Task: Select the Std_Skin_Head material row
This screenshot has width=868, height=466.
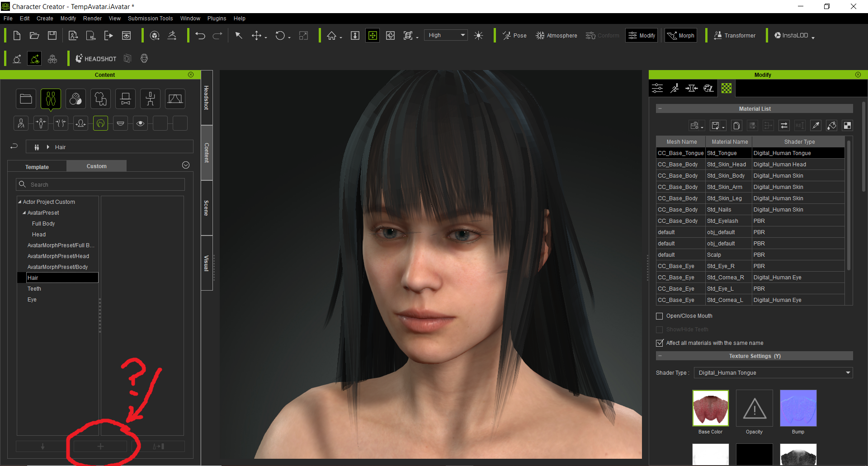Action: pos(750,165)
